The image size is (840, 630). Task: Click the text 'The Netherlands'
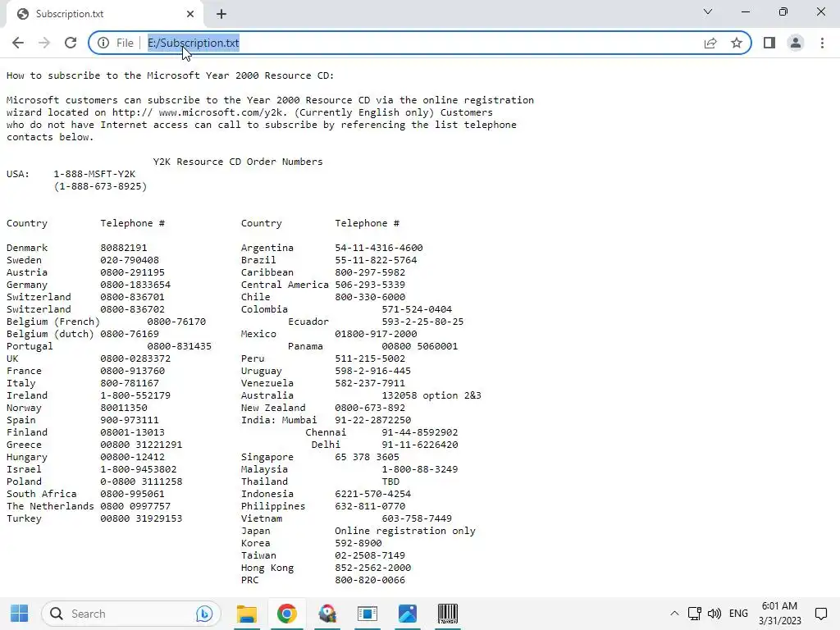coord(50,507)
